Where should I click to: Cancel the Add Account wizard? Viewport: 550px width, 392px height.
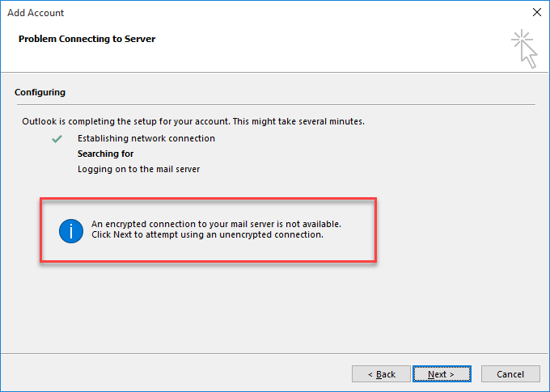(x=510, y=373)
